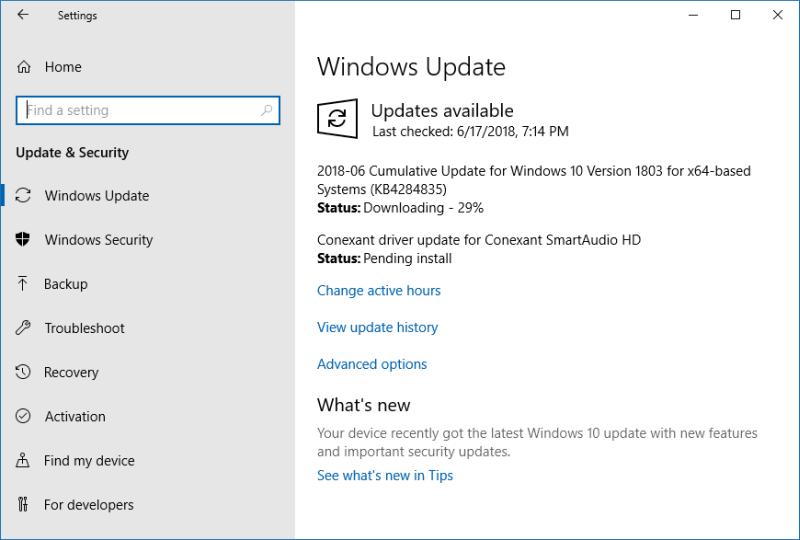Click the Troubleshoot wrench icon
The width and height of the screenshot is (800, 540).
(x=23, y=328)
